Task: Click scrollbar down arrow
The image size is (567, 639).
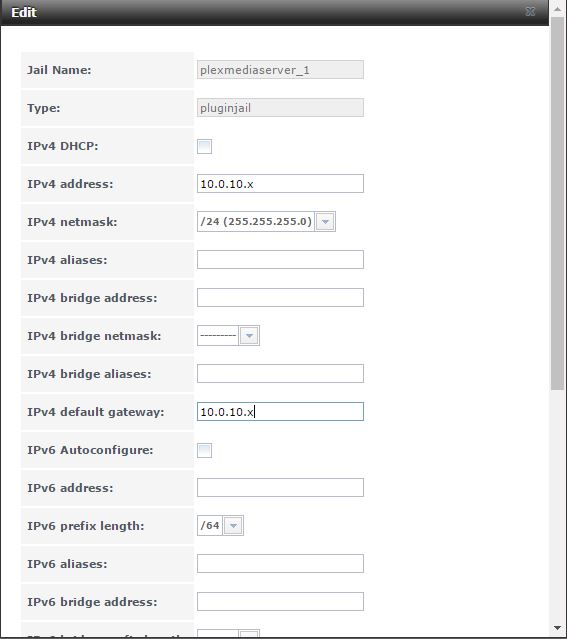Action: click(557, 628)
